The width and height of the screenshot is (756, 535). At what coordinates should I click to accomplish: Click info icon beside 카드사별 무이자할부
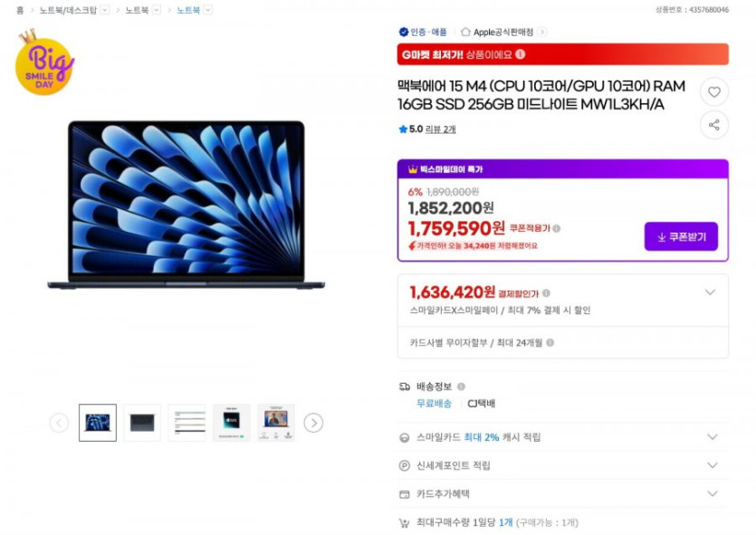[x=550, y=343]
